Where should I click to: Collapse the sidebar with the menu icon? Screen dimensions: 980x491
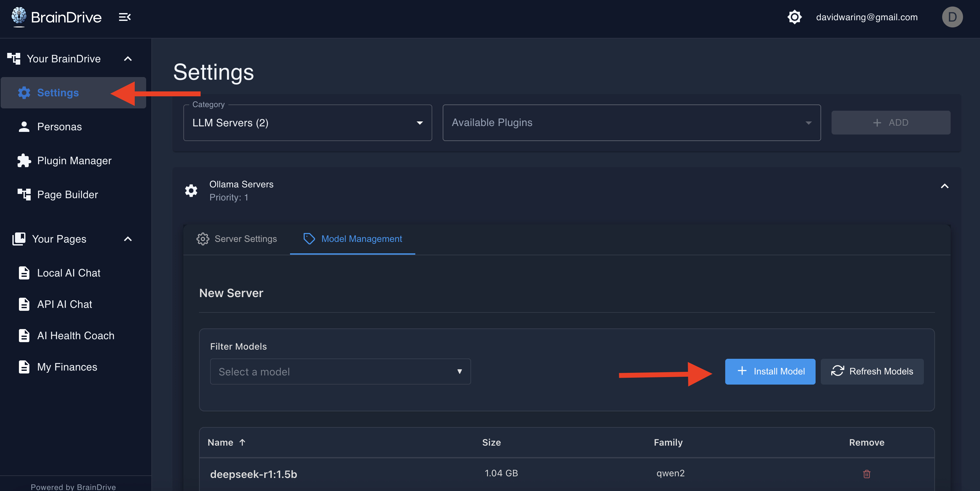click(x=124, y=17)
